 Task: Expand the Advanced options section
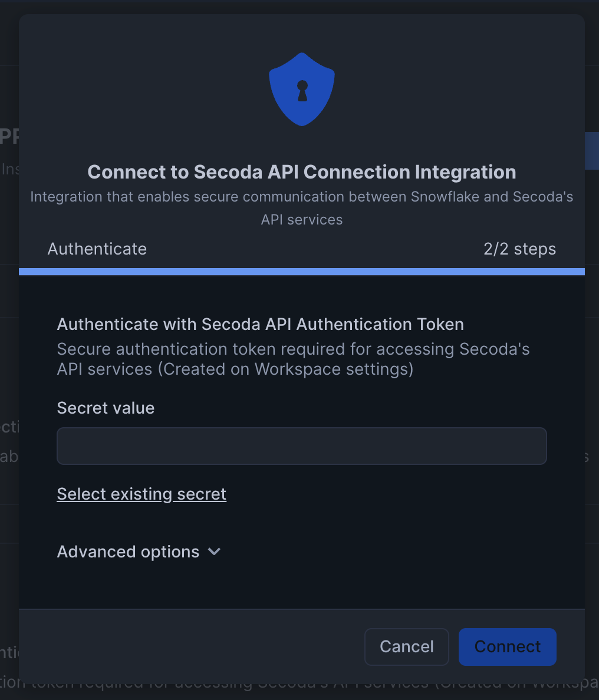click(128, 552)
